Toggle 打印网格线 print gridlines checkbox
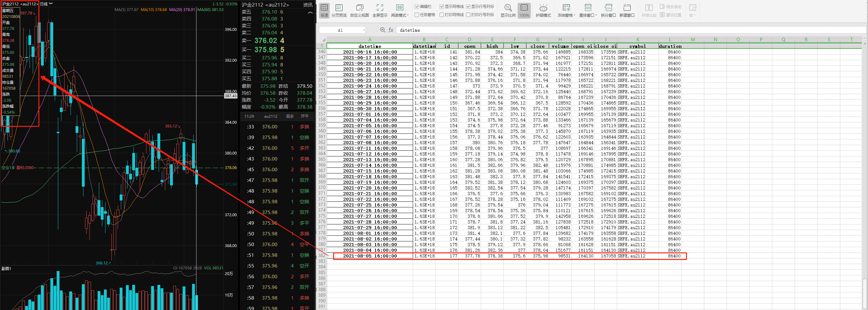Image resolution: width=868 pixels, height=310 pixels. tap(441, 15)
